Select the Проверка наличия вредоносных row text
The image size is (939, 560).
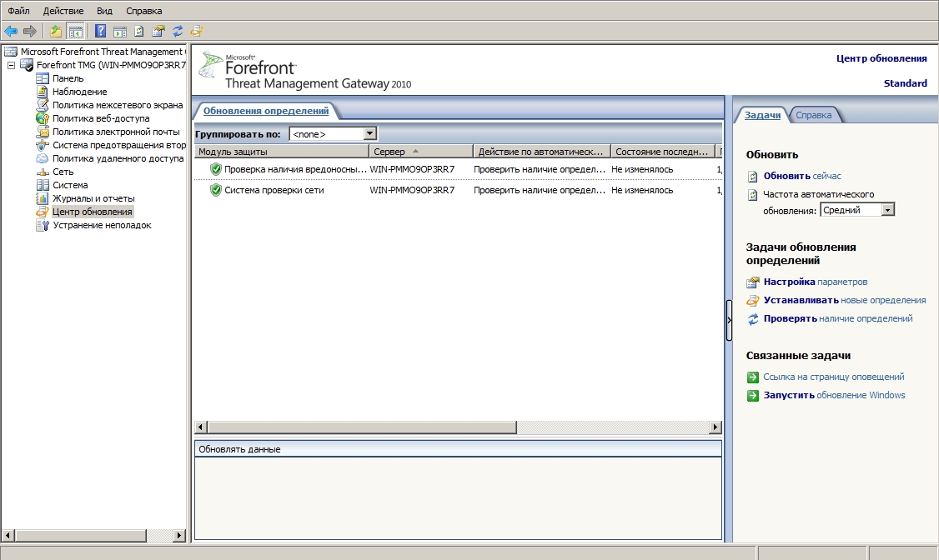(x=295, y=169)
